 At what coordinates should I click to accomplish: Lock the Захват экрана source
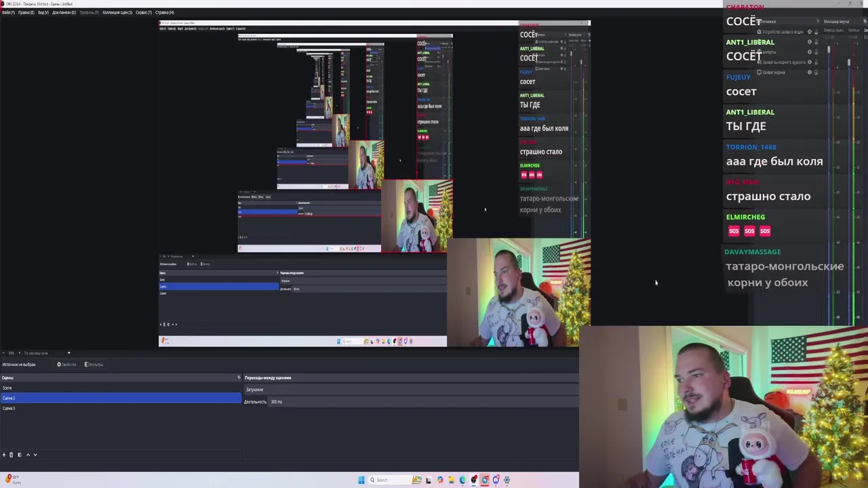click(x=816, y=73)
